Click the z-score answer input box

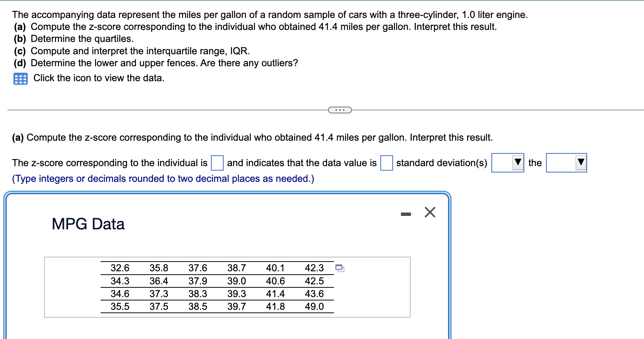(x=217, y=163)
